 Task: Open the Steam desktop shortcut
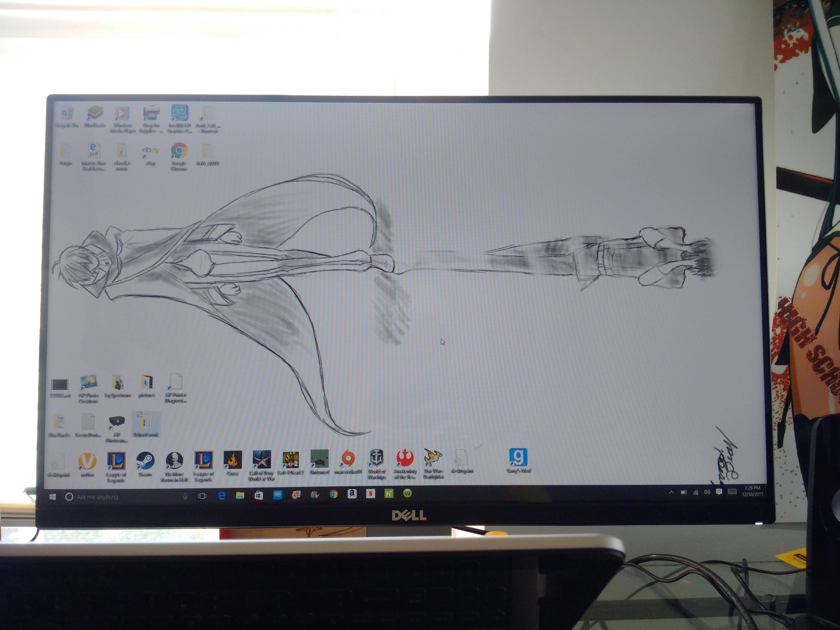click(x=145, y=461)
